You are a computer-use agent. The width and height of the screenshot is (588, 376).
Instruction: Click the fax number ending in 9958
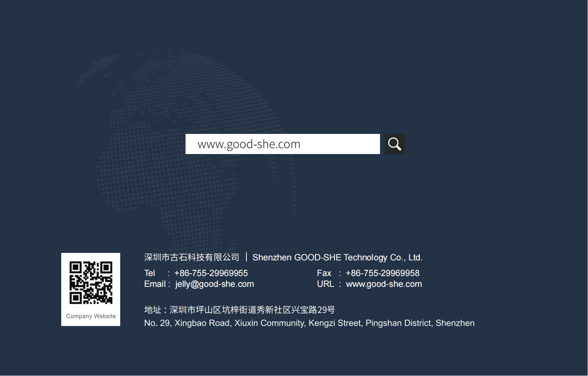tap(382, 273)
